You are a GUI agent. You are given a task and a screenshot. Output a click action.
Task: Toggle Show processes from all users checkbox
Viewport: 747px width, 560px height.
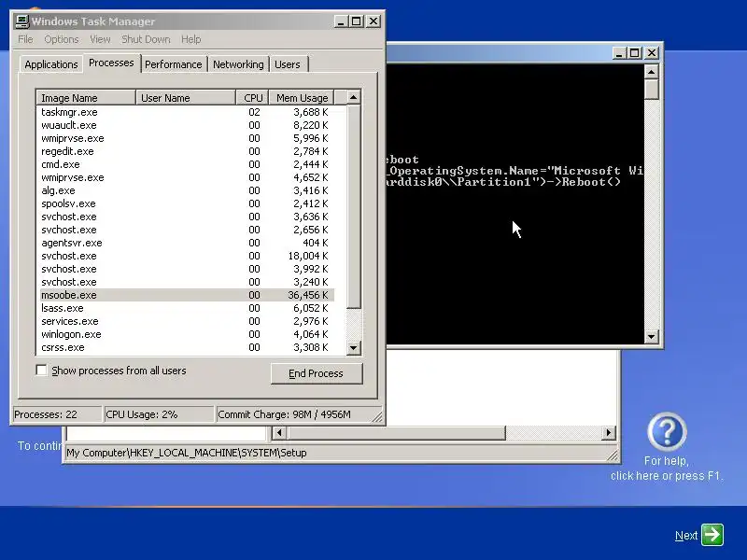[42, 370]
